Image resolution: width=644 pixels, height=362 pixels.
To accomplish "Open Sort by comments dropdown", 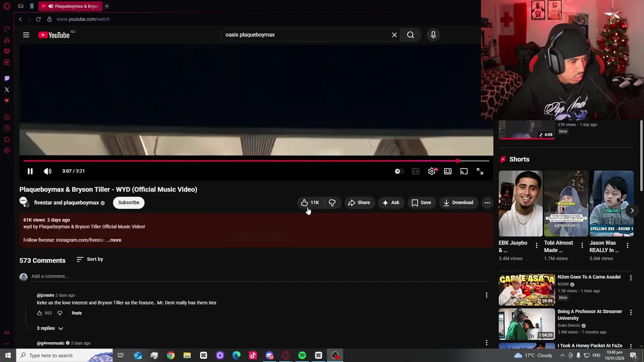I will click(x=90, y=259).
